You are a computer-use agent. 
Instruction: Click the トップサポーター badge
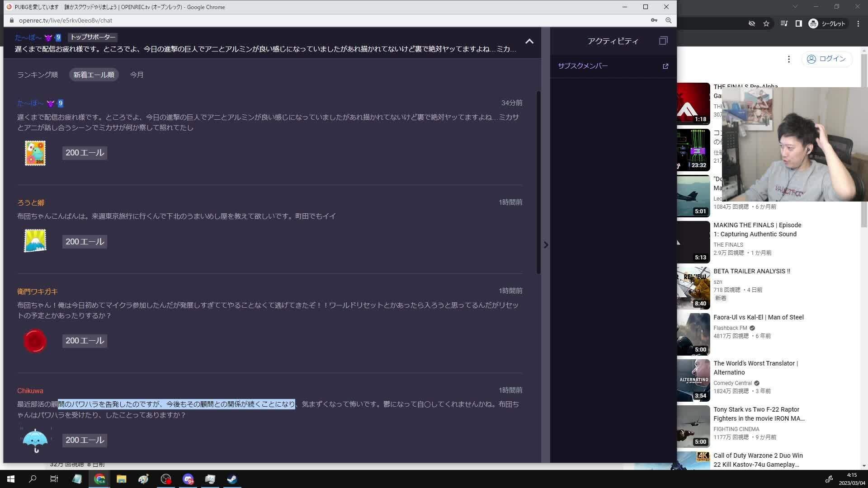click(93, 37)
